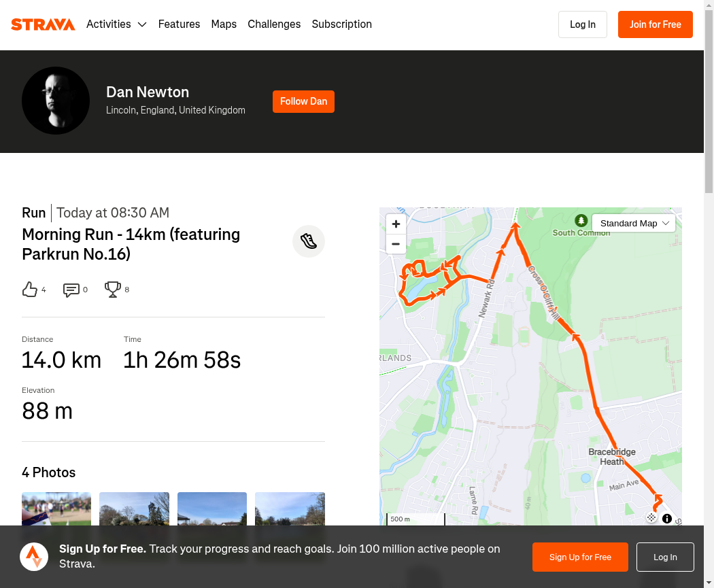The image size is (714, 588).
Task: Click the "14.0 km" distance value
Action: coord(61,360)
